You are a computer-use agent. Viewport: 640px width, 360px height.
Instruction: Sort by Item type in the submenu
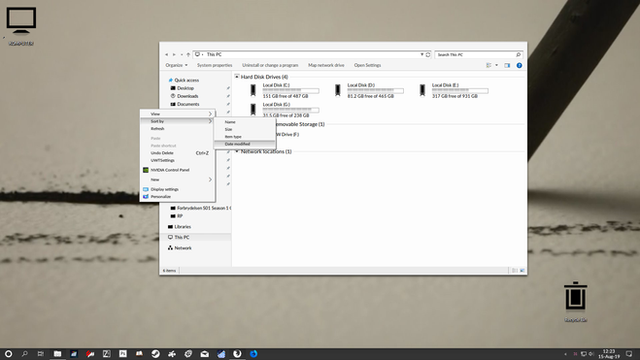(x=245, y=137)
